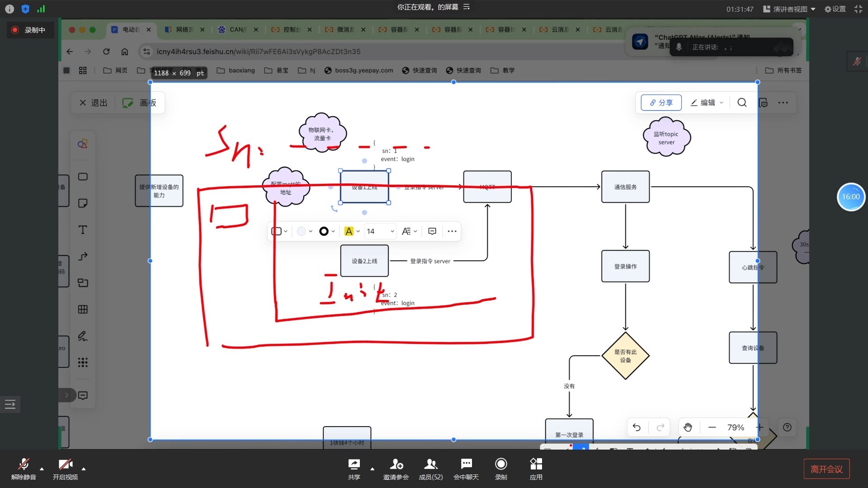Click the zoom out minus button
The height and width of the screenshot is (488, 868).
tap(712, 427)
